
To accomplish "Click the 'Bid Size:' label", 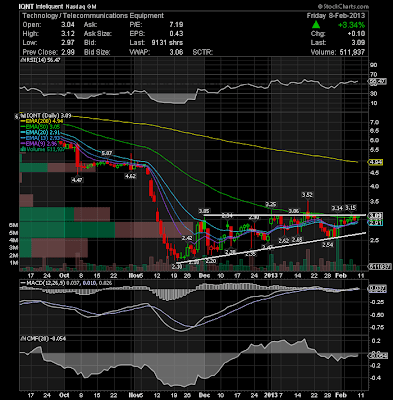I will (97, 52).
